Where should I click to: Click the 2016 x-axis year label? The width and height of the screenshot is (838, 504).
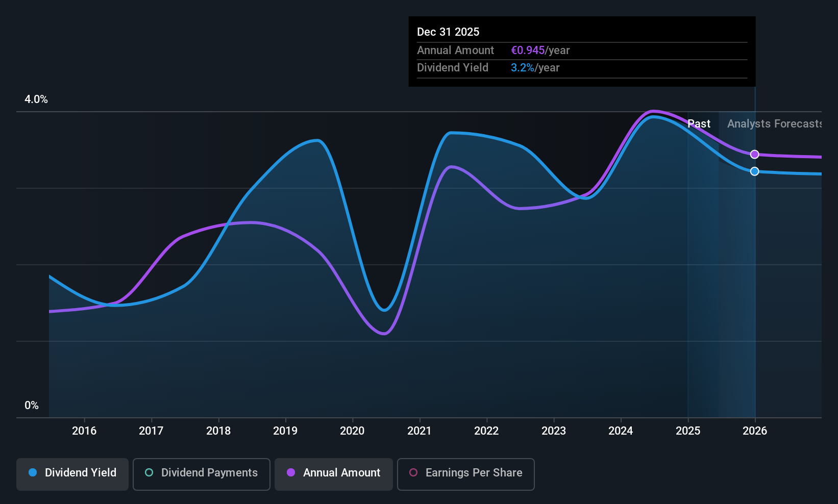[84, 431]
